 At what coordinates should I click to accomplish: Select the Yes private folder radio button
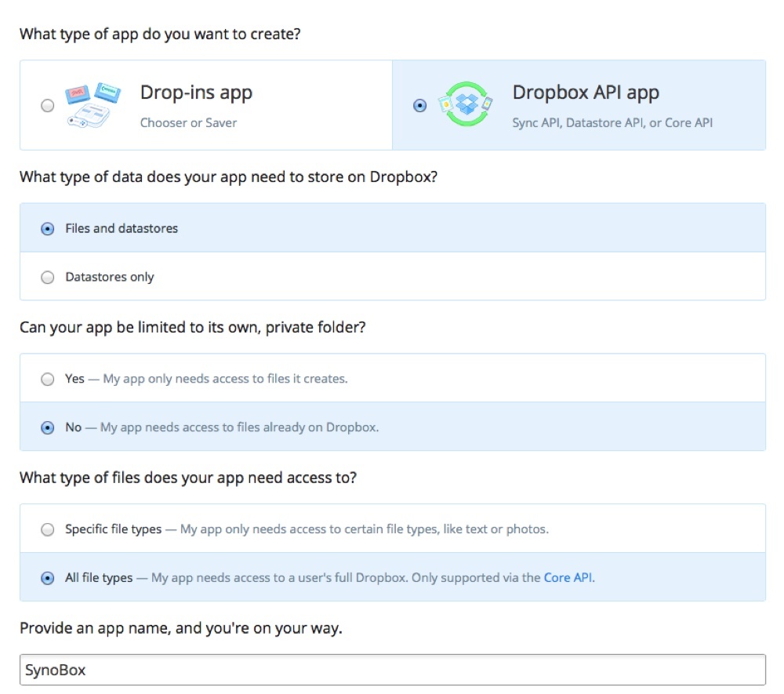point(48,379)
